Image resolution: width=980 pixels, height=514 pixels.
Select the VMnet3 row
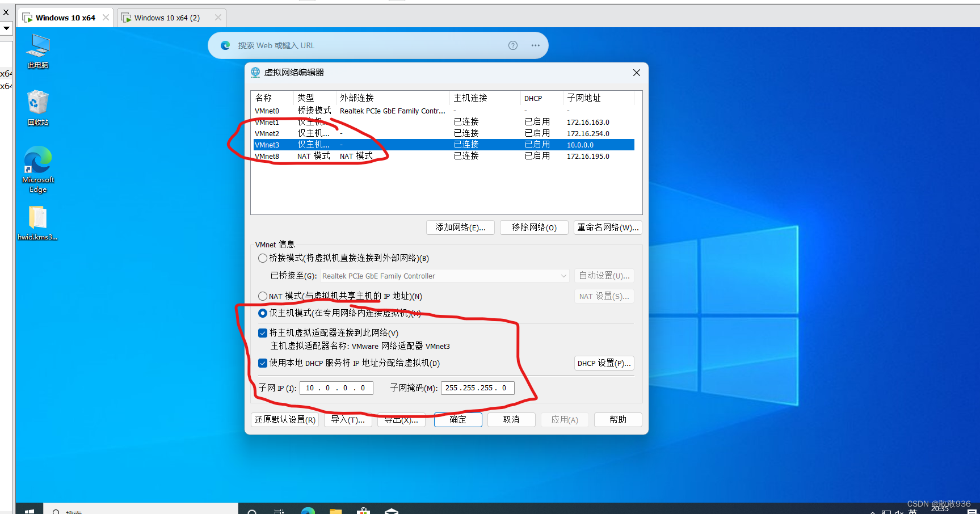click(x=444, y=145)
